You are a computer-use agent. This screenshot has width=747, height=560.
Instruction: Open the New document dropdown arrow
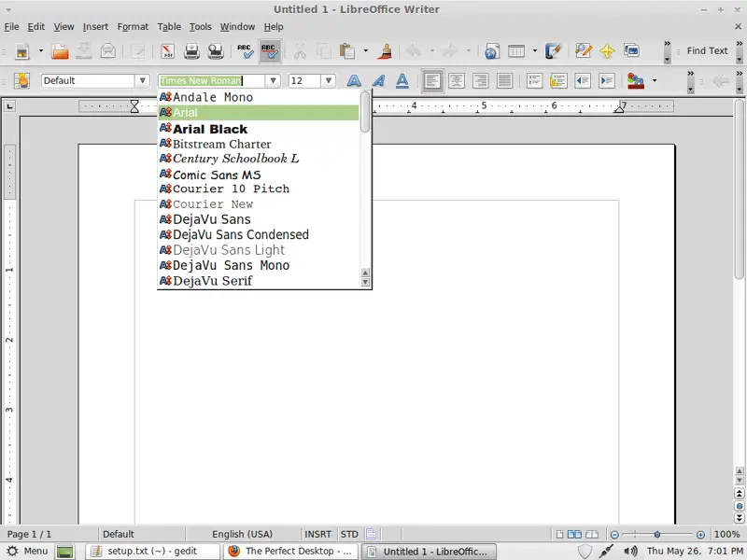[41, 50]
